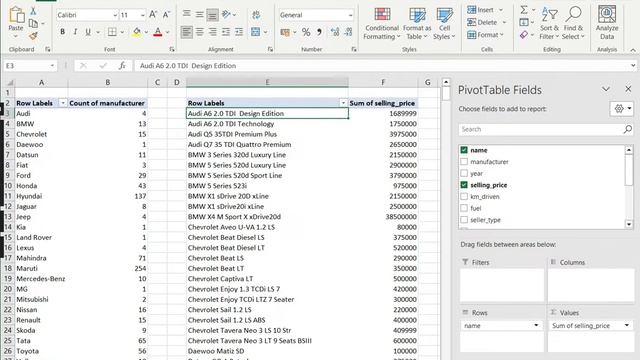The width and height of the screenshot is (640, 360).
Task: Check the manufacturer field checkbox
Action: tap(464, 162)
